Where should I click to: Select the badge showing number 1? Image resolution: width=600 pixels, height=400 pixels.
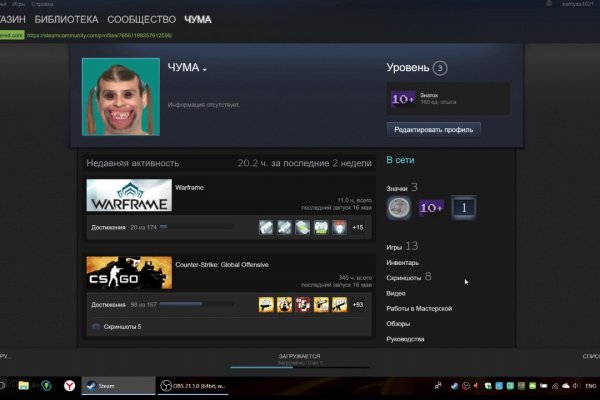coord(462,207)
